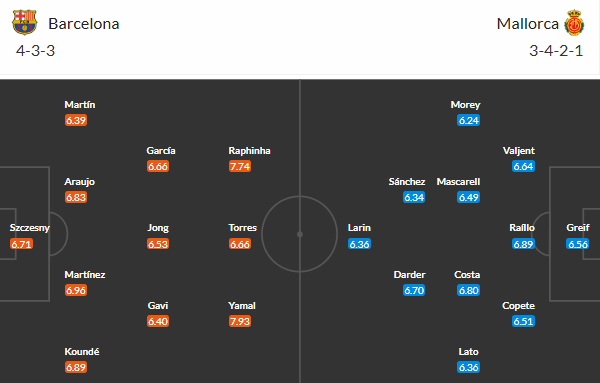The height and width of the screenshot is (383, 600).
Task: Click player name Araujo
Action: coord(80,181)
